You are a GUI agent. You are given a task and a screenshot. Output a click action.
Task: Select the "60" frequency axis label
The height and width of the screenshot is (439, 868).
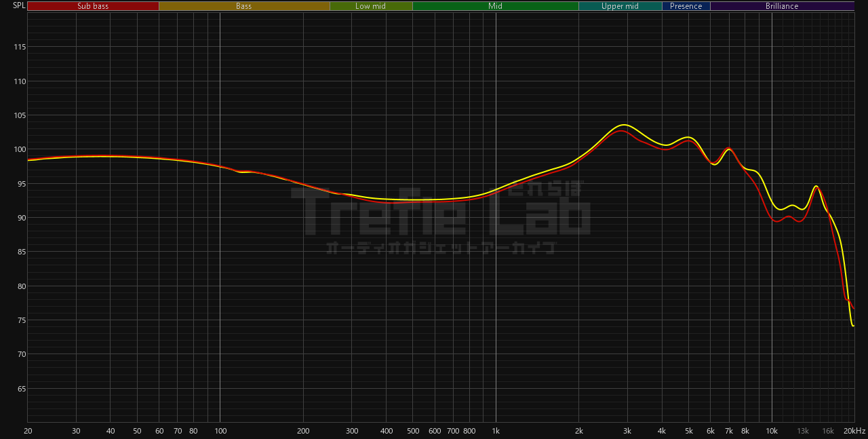pos(159,431)
